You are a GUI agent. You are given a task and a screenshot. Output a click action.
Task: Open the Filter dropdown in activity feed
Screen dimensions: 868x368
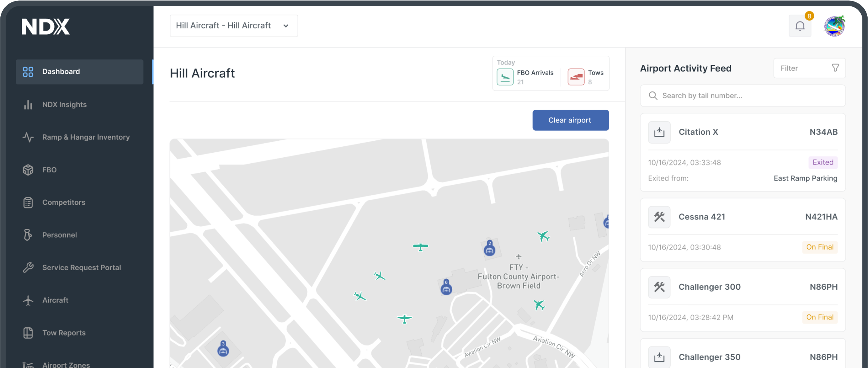(x=810, y=68)
